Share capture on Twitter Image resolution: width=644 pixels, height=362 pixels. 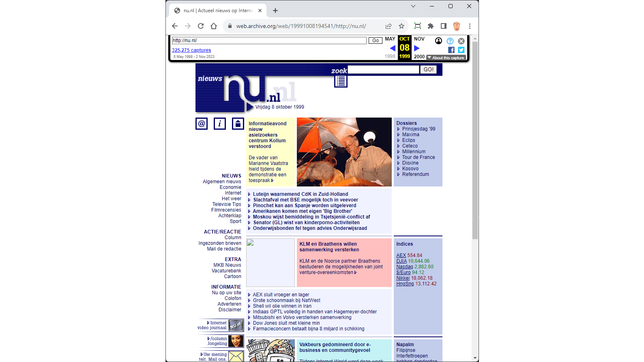[x=461, y=50]
